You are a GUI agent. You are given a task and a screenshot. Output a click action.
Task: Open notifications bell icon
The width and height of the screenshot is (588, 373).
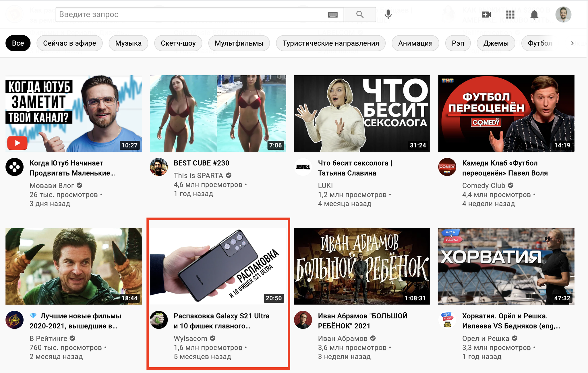pyautogui.click(x=534, y=14)
